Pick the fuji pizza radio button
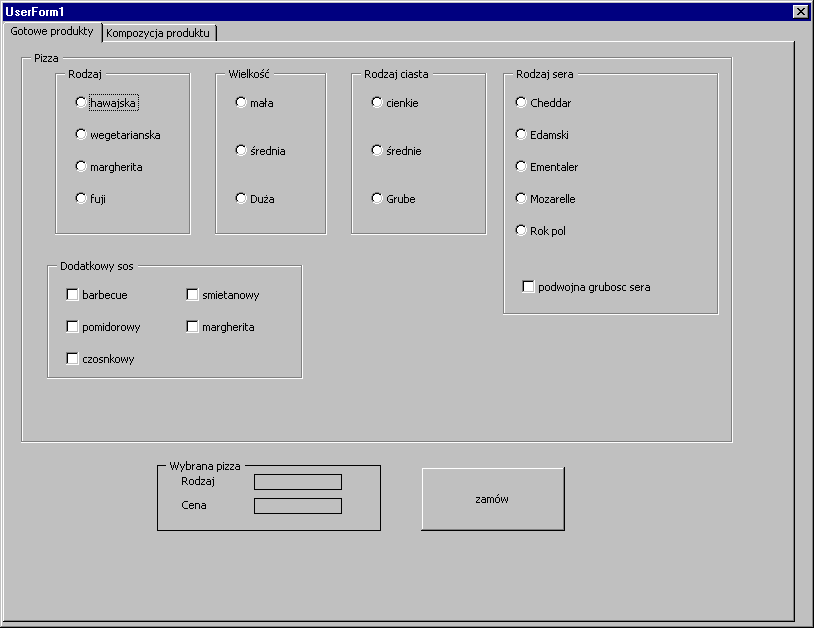This screenshot has width=814, height=628. pos(81,198)
